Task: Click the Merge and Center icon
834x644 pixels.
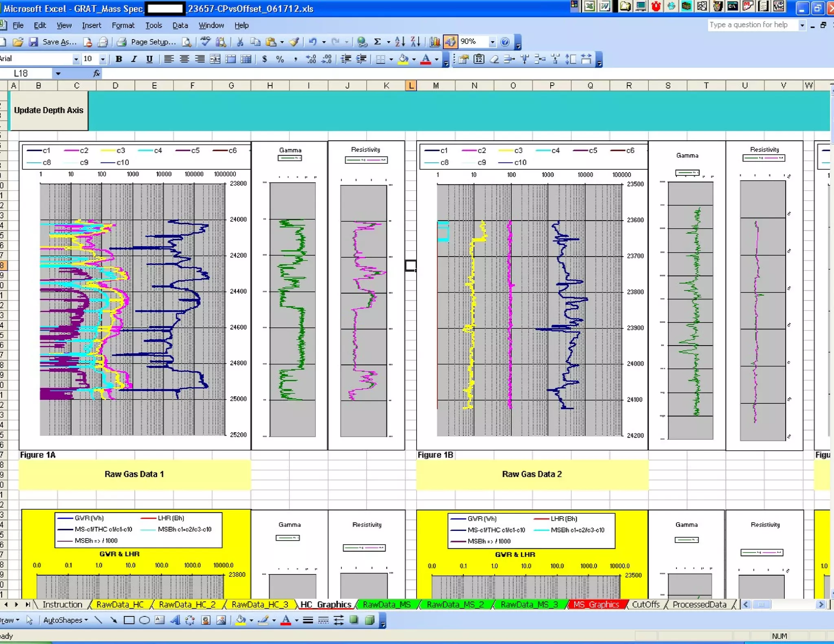Action: 215,59
